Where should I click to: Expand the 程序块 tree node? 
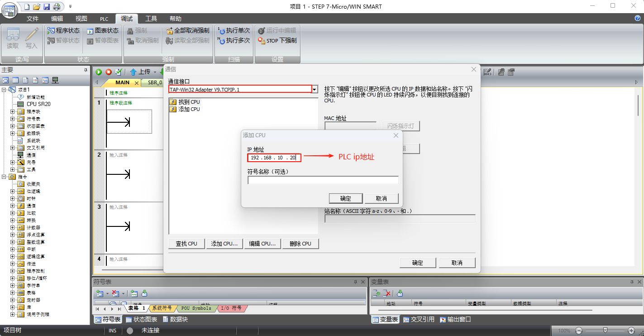[x=12, y=111]
